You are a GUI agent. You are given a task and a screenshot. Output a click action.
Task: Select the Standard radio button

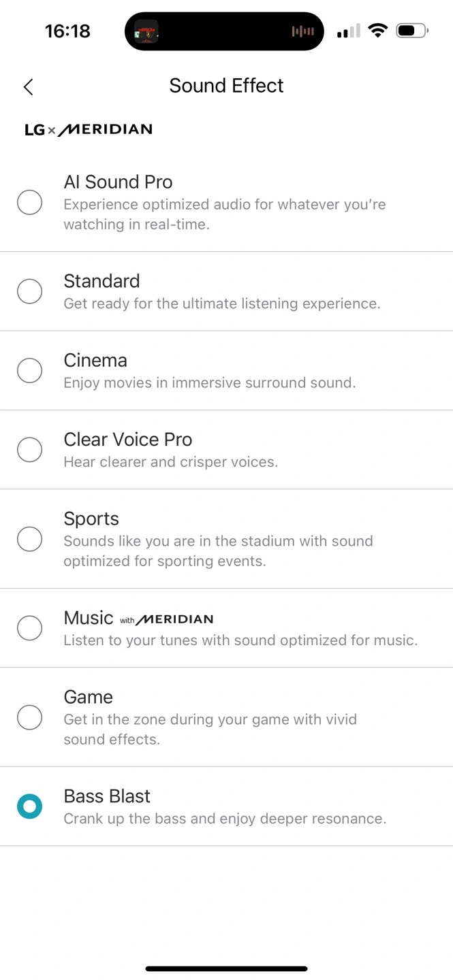tap(29, 291)
